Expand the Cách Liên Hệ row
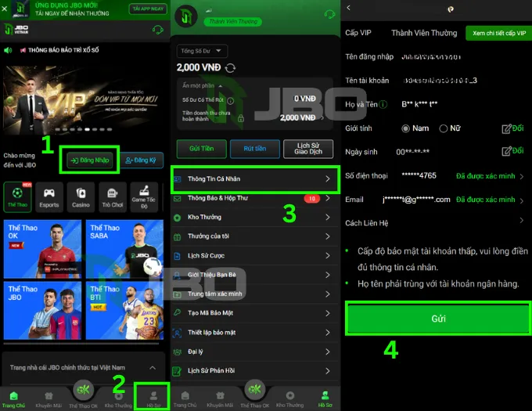This screenshot has width=532, height=411. click(x=522, y=221)
